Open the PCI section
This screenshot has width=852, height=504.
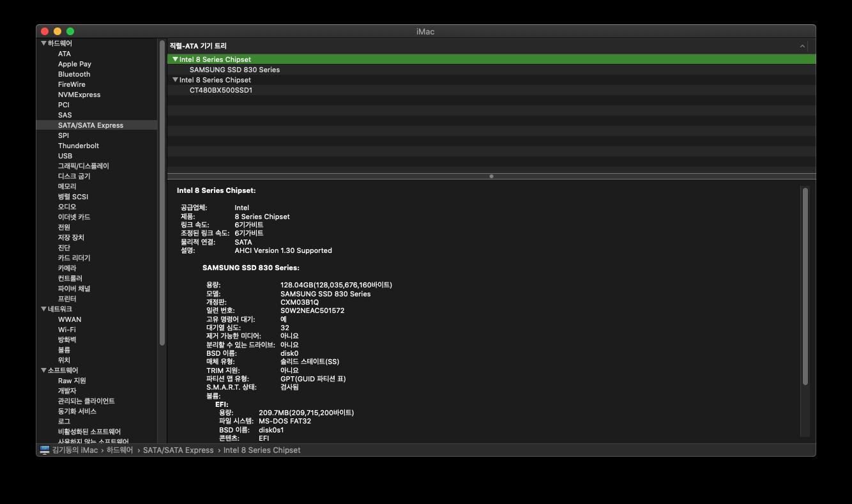point(64,105)
